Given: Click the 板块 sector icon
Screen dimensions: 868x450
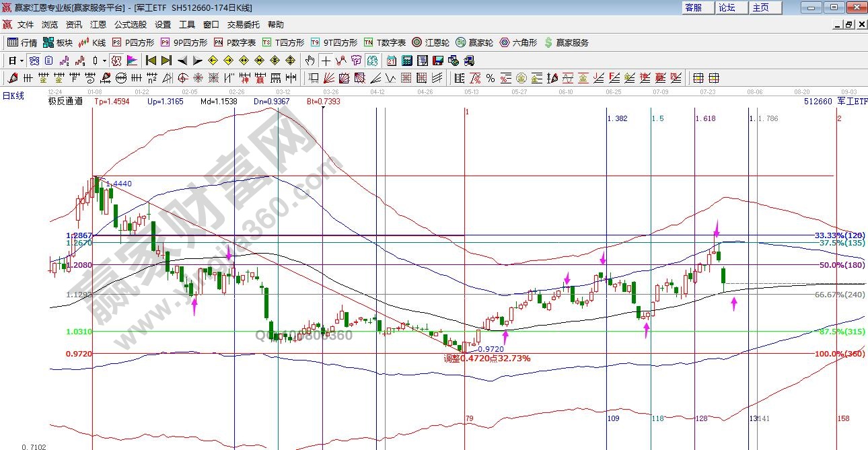Looking at the screenshot, I should tap(57, 42).
